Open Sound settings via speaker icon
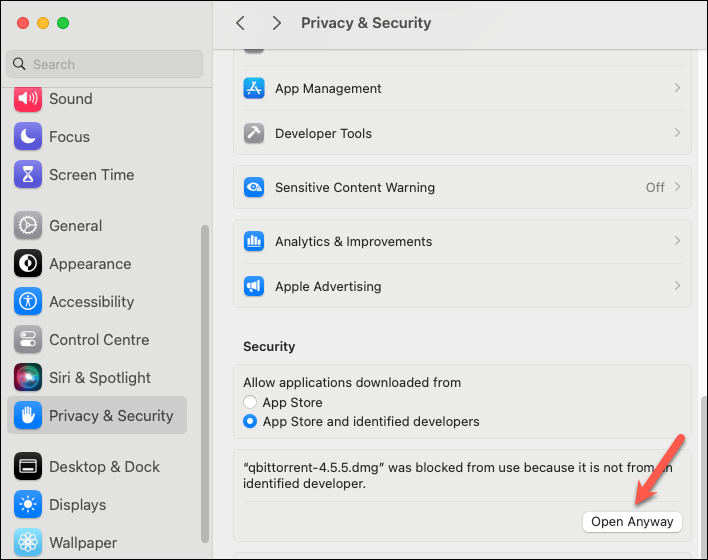708x560 pixels. click(x=28, y=98)
